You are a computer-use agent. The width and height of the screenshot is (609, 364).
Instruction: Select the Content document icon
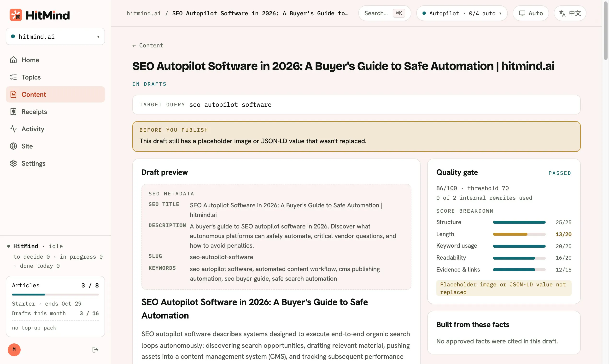[13, 94]
